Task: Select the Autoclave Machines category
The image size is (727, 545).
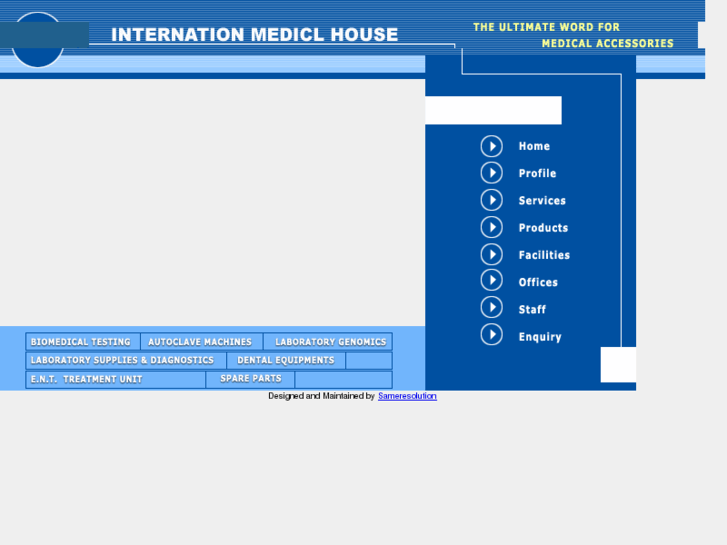Action: pyautogui.click(x=202, y=342)
